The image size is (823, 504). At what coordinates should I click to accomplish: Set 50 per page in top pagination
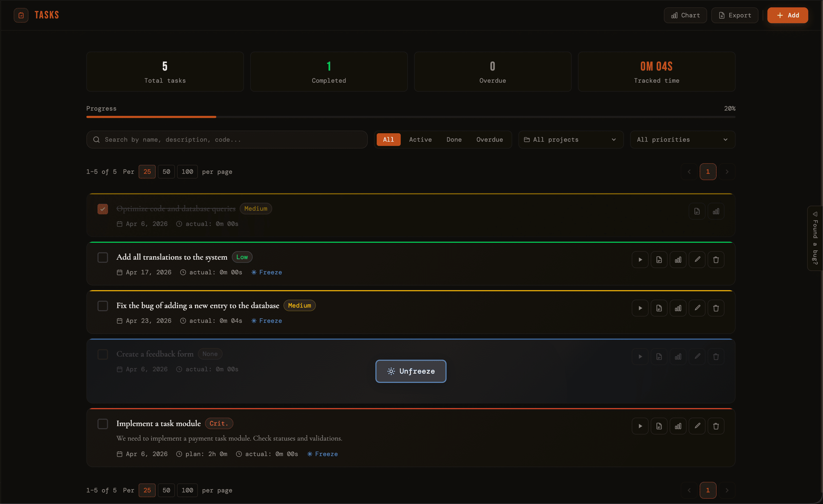click(166, 172)
